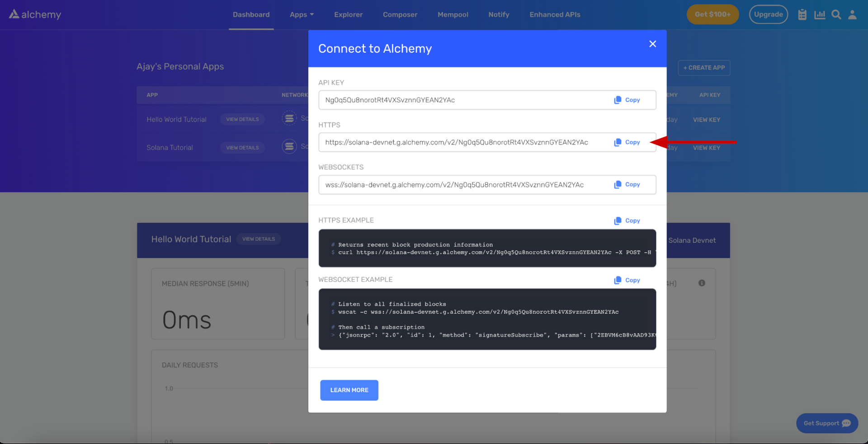Open the Composer tab
Screen dimensions: 868x444
[400, 14]
